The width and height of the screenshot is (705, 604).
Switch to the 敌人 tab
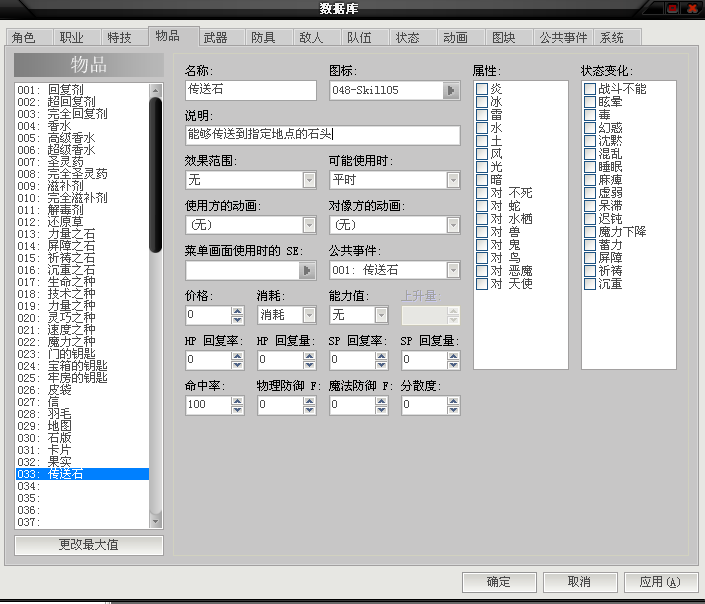(x=317, y=37)
